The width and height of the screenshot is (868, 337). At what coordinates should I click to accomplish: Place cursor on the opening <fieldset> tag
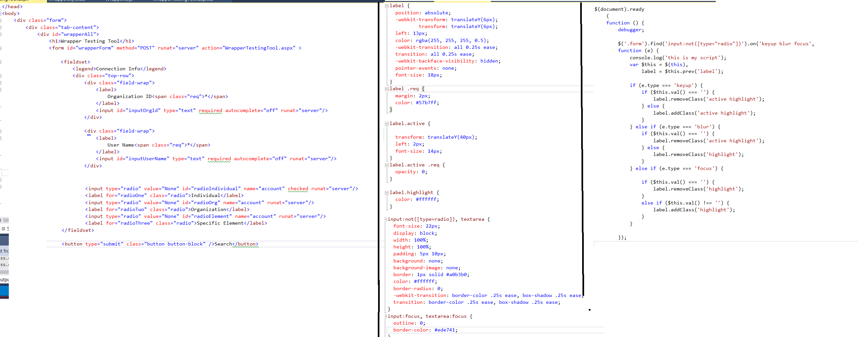(76, 62)
